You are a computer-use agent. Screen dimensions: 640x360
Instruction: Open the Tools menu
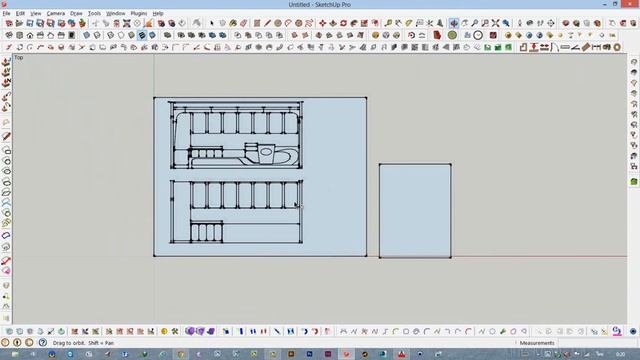(94, 13)
